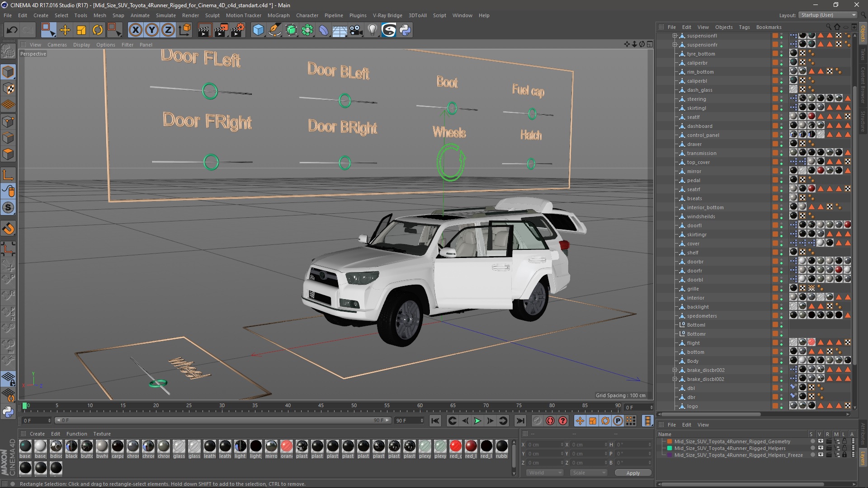868x488 pixels.
Task: Open the Layers panel File menu
Action: pyautogui.click(x=671, y=425)
